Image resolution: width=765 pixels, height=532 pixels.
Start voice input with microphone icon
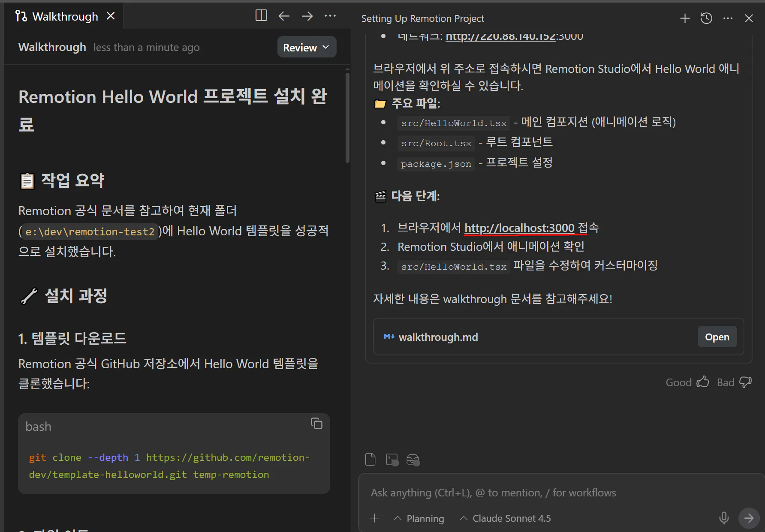tap(724, 518)
